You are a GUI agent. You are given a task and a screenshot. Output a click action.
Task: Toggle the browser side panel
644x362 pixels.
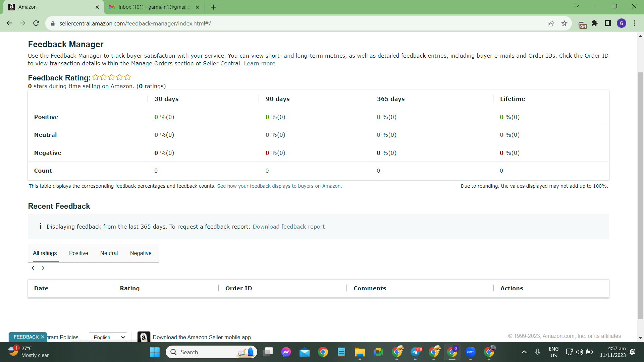coord(608,23)
